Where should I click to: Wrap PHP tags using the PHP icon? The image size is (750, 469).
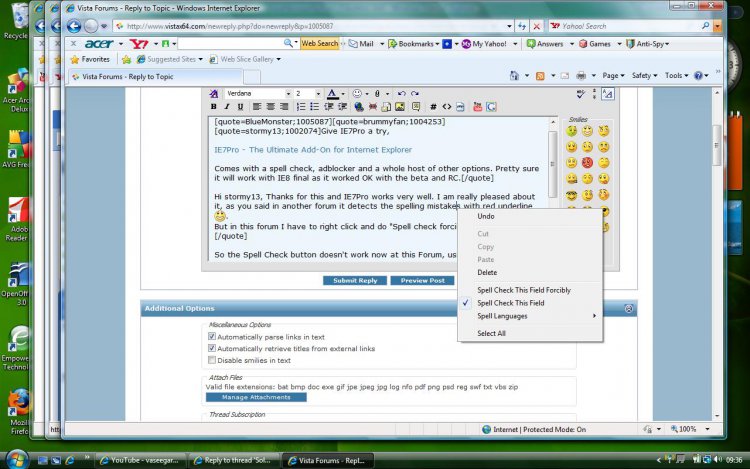pos(460,107)
